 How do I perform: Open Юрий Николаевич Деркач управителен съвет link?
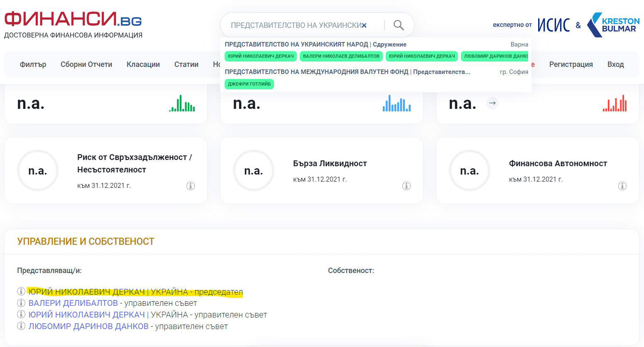coord(86,315)
